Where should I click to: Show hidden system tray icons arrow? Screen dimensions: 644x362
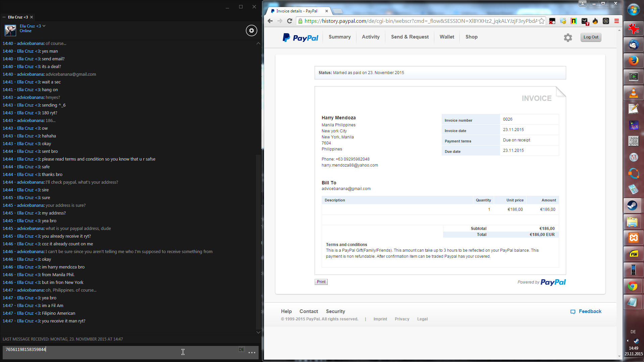pyautogui.click(x=628, y=341)
